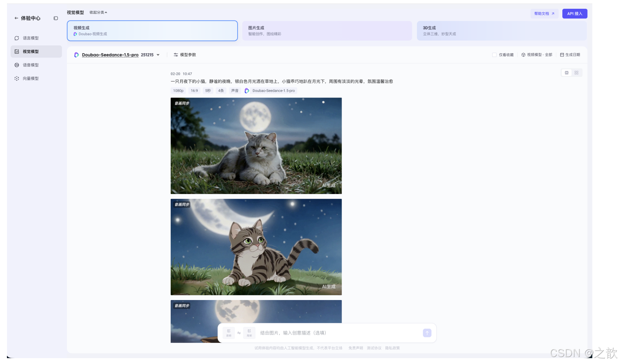The height and width of the screenshot is (364, 619).
Task: Click the 4条 count tag
Action: click(x=221, y=91)
